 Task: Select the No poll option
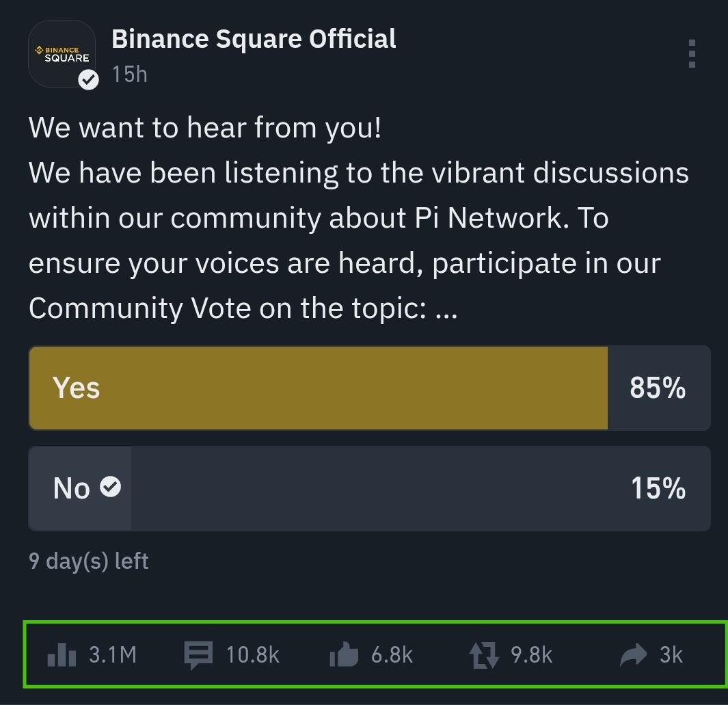(369, 488)
